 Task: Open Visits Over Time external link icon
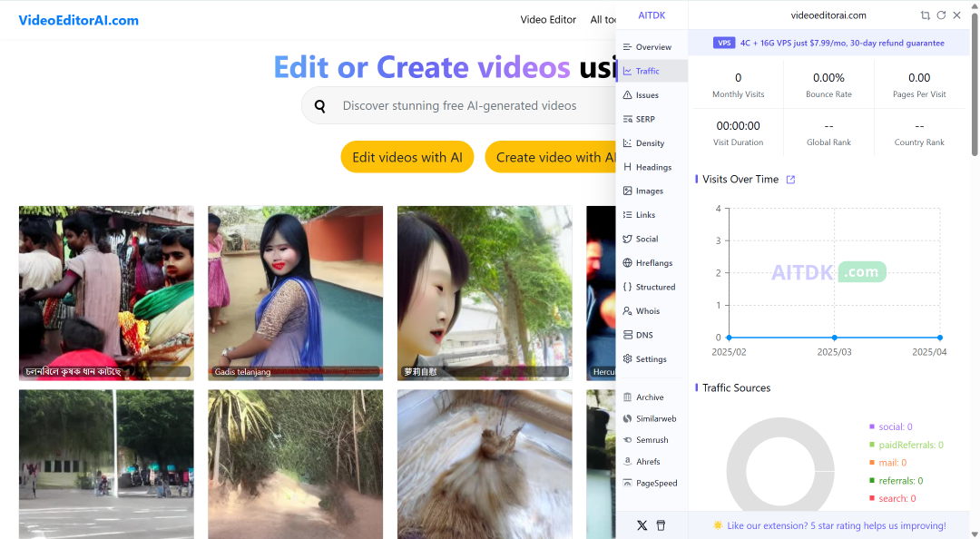click(x=790, y=180)
